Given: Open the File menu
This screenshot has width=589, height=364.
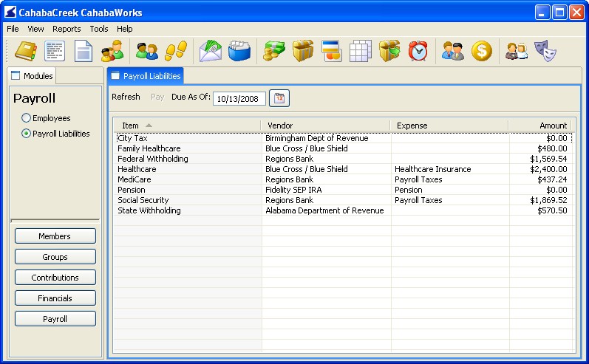Looking at the screenshot, I should (13, 29).
